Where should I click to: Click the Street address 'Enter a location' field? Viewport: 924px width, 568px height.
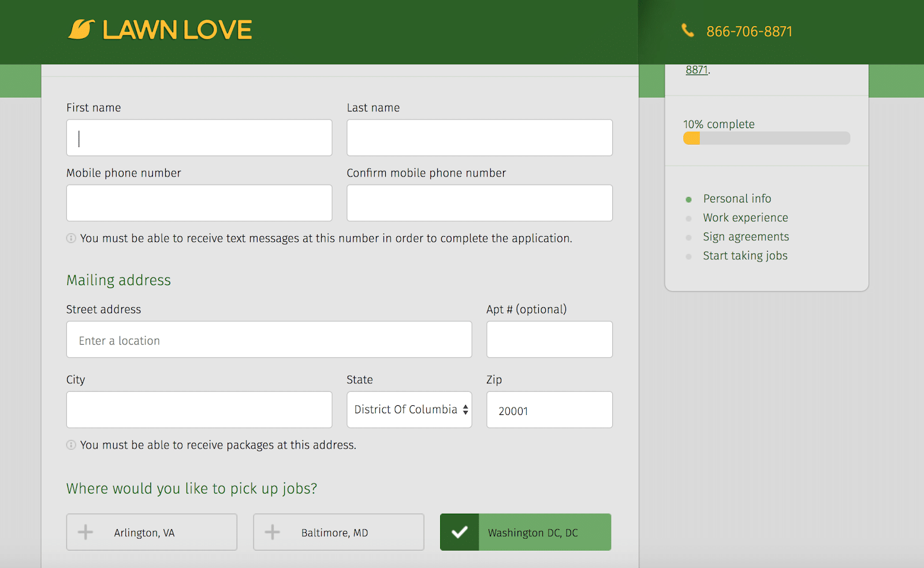point(269,339)
